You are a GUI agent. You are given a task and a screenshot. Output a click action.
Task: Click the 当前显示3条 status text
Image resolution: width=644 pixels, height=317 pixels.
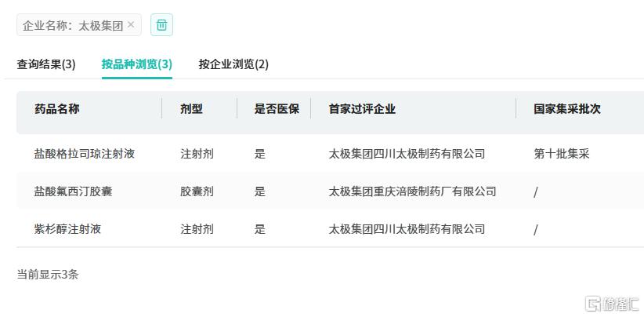click(x=47, y=275)
